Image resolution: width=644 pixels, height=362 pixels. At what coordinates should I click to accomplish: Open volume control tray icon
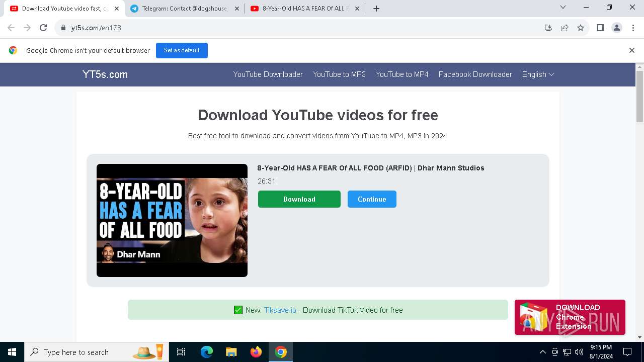(x=579, y=352)
